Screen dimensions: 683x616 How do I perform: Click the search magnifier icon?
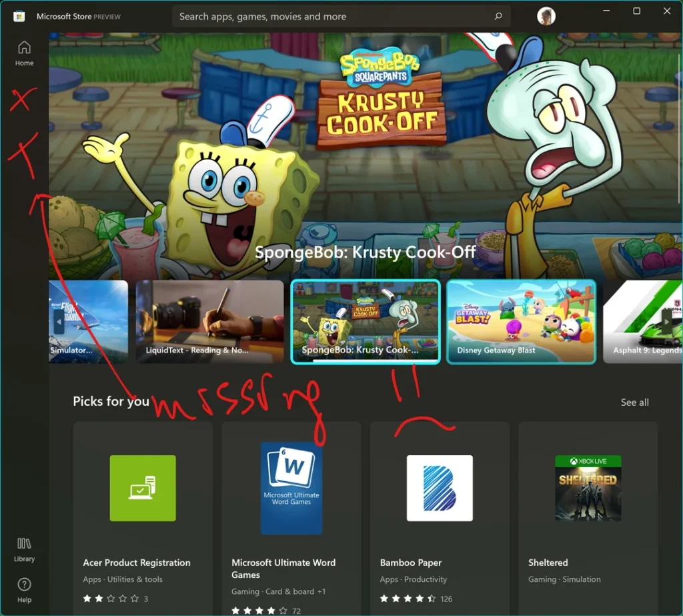[x=498, y=16]
